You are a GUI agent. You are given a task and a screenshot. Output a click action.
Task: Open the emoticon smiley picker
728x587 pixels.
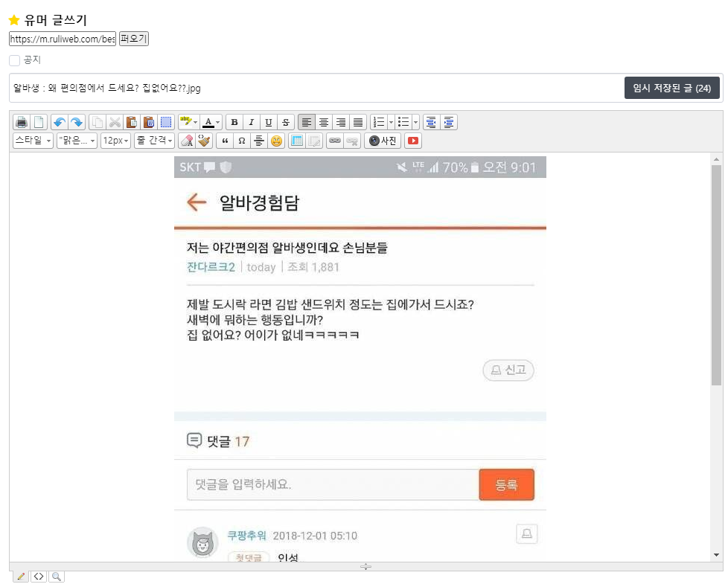(x=276, y=141)
